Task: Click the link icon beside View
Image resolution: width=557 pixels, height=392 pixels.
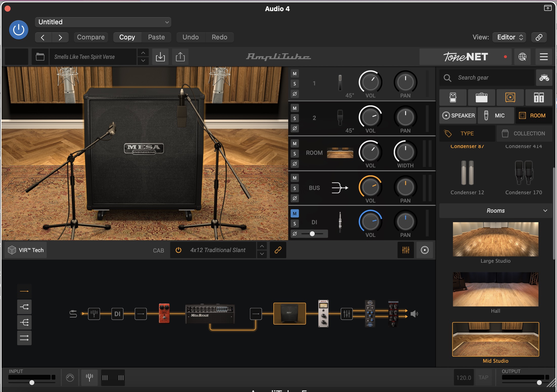Action: click(539, 37)
